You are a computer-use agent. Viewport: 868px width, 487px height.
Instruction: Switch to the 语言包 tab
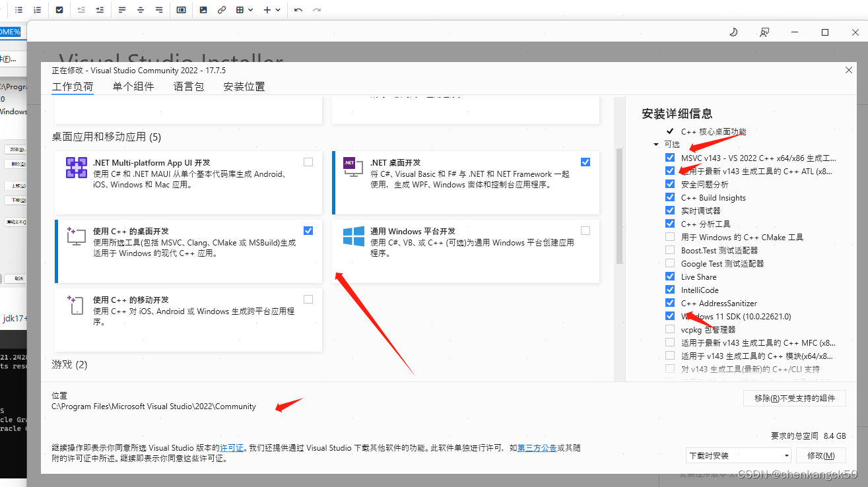point(189,86)
